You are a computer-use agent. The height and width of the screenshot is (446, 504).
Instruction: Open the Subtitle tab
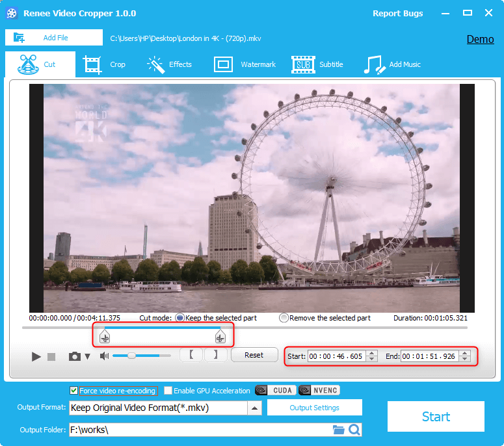318,64
